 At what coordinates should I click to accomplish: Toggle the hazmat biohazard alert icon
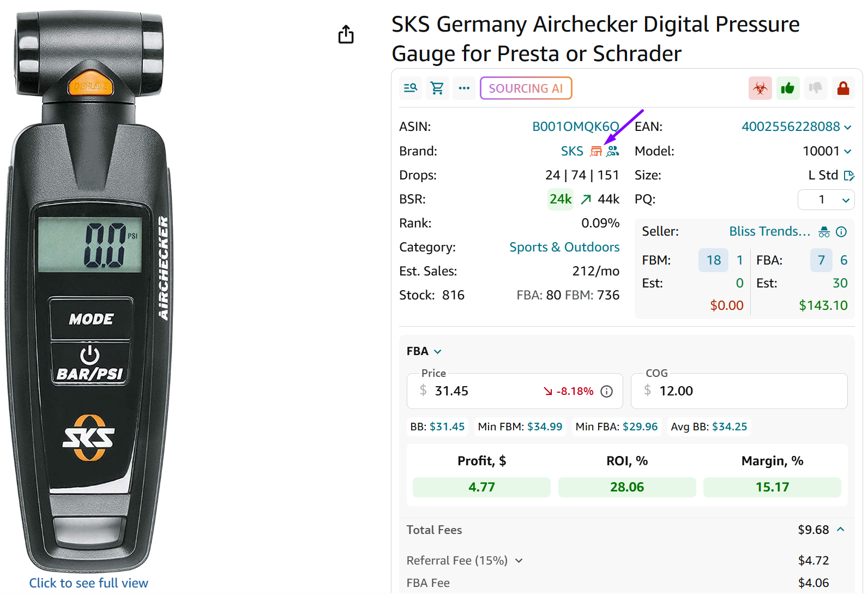(760, 88)
